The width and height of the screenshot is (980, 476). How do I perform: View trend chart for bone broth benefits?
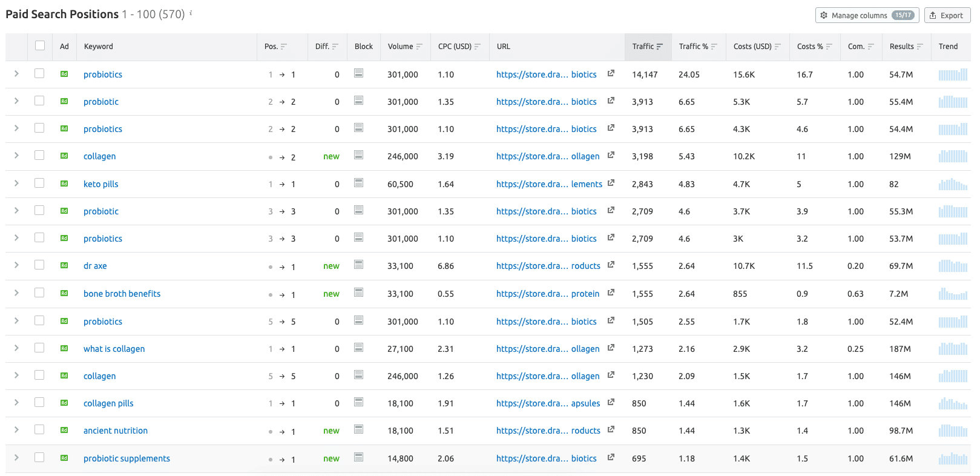(x=953, y=293)
